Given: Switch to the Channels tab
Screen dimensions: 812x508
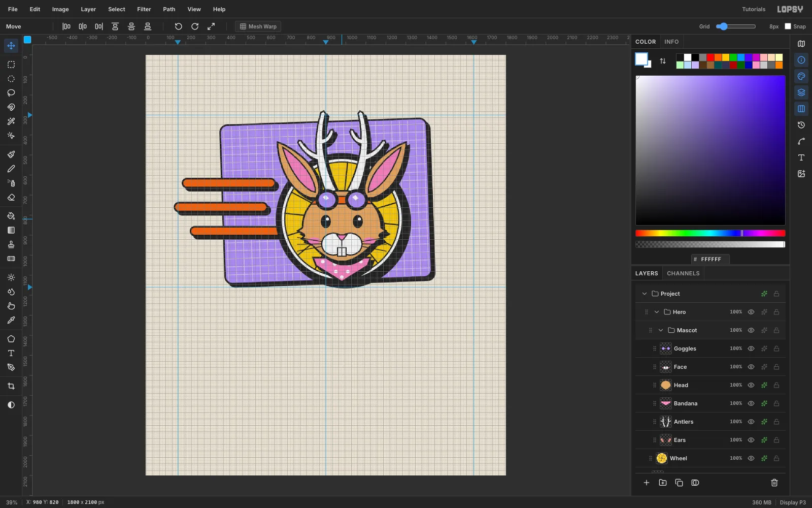Looking at the screenshot, I should 683,273.
